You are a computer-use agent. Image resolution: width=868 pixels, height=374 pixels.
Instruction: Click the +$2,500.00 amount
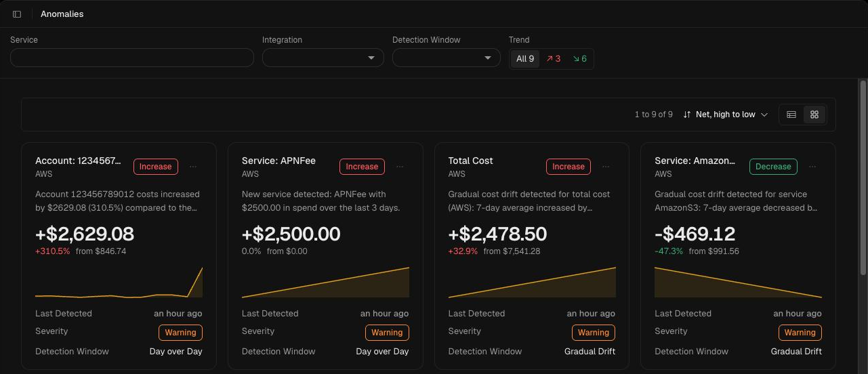tap(291, 234)
